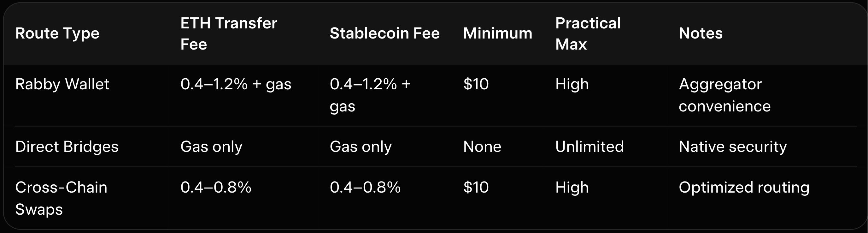868x233 pixels.
Task: Select the Cross-Chain Swaps row label
Action: [61, 198]
